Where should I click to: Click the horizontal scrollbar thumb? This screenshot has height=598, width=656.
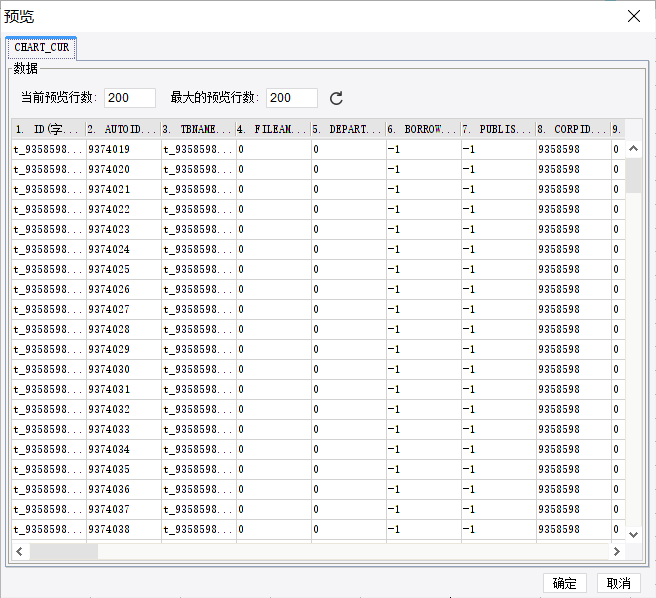coord(64,552)
